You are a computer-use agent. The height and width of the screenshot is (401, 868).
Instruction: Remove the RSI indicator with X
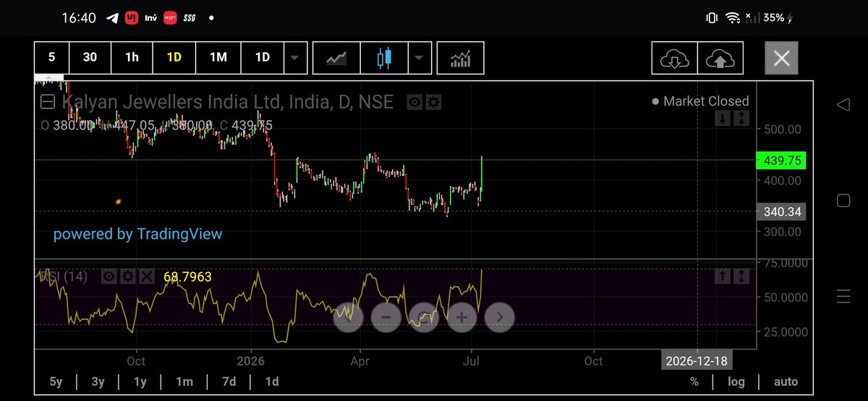(147, 277)
